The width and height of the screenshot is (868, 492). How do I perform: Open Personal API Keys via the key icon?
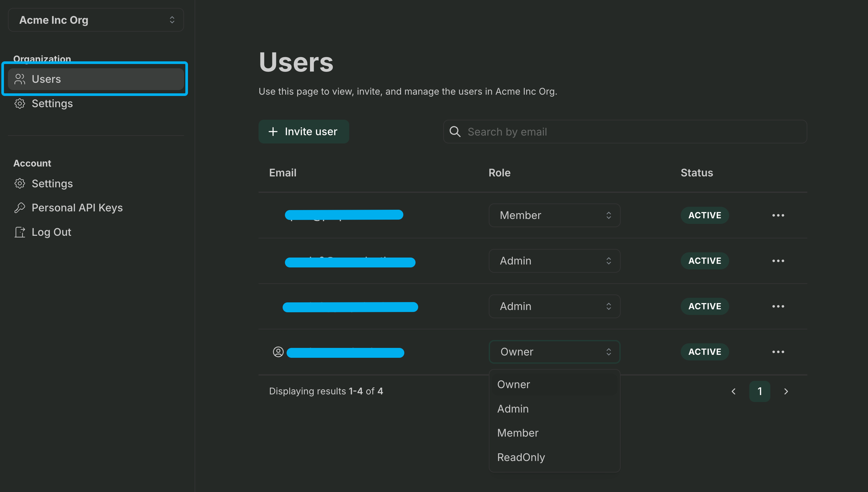tap(19, 207)
